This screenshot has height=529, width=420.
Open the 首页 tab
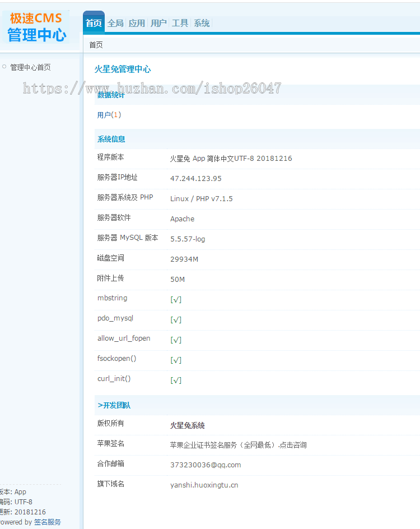[94, 23]
